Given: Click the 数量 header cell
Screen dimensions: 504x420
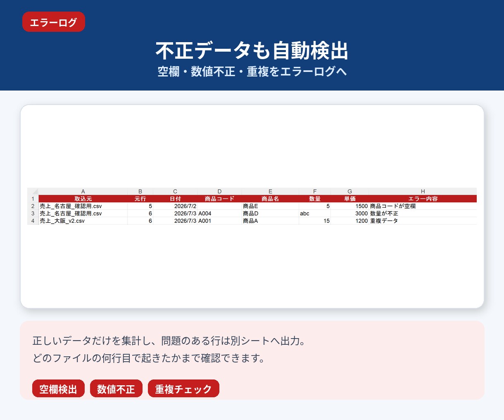Looking at the screenshot, I should tap(315, 198).
